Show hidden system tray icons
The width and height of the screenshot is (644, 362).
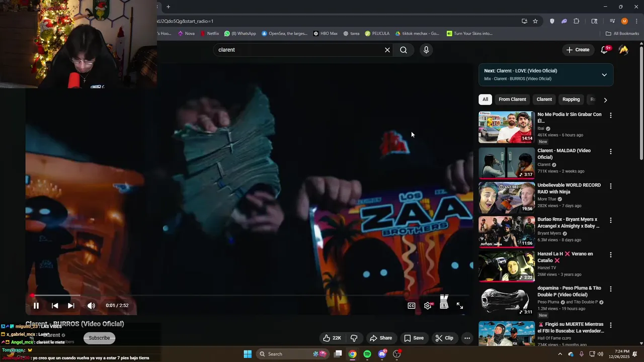tap(560, 354)
